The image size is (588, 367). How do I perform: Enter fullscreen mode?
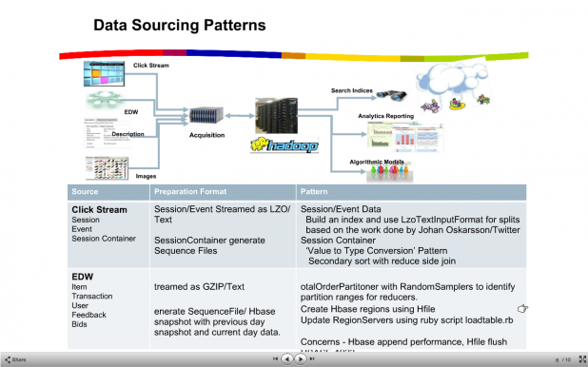point(582,359)
